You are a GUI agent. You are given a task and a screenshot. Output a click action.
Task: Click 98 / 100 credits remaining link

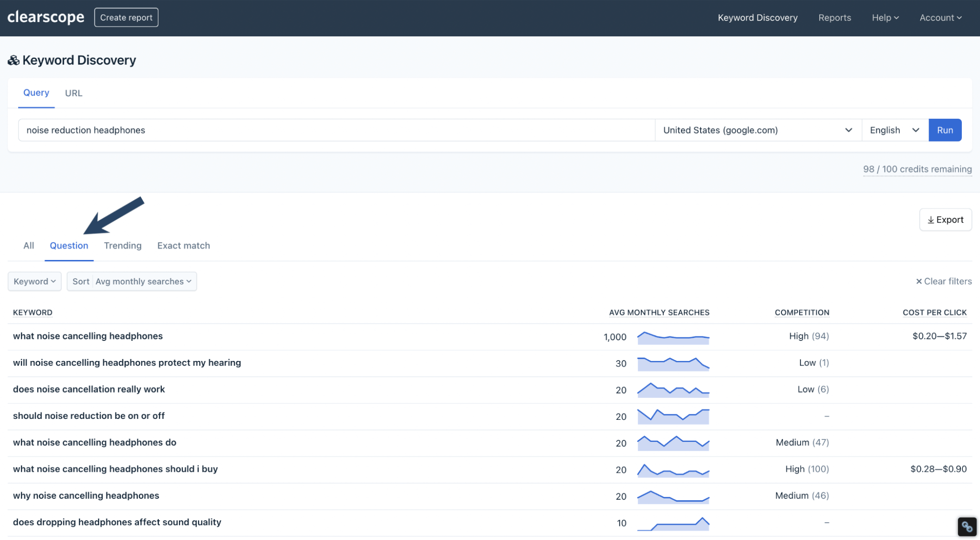(917, 169)
